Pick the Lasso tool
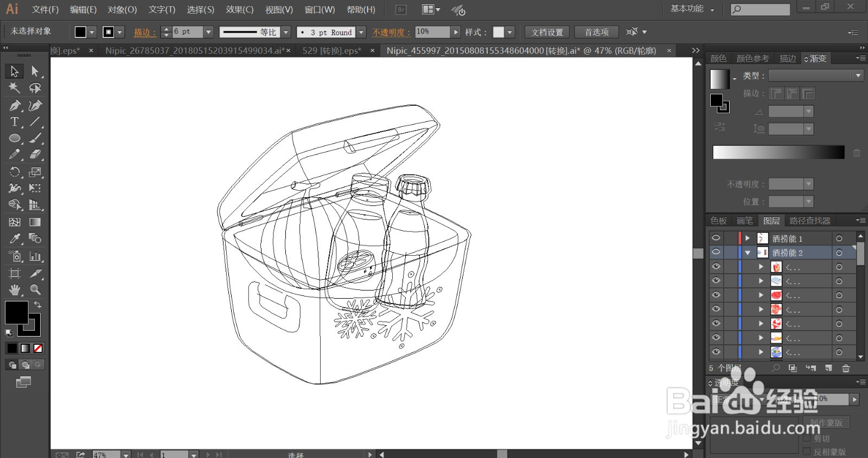 pos(35,88)
